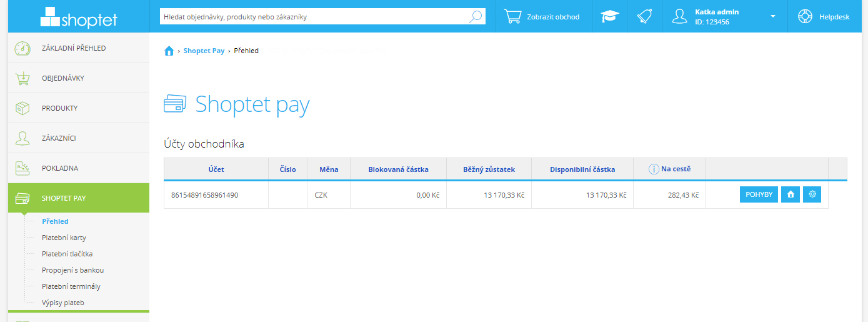Screen dimensions: 868x322
Task: Click Zobrazit obchod link
Action: coord(553,17)
